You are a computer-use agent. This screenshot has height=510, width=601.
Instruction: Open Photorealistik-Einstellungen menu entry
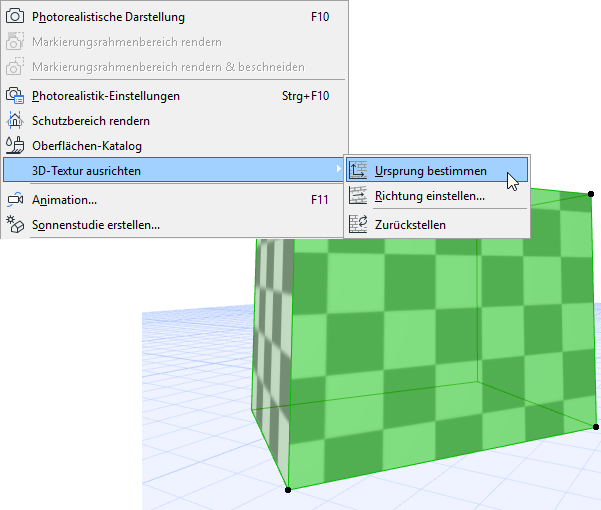[x=174, y=96]
